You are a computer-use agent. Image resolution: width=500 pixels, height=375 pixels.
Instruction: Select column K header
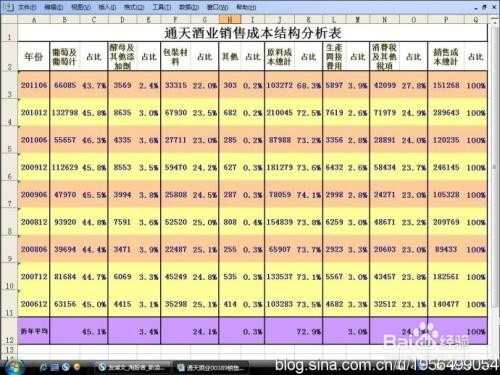309,20
